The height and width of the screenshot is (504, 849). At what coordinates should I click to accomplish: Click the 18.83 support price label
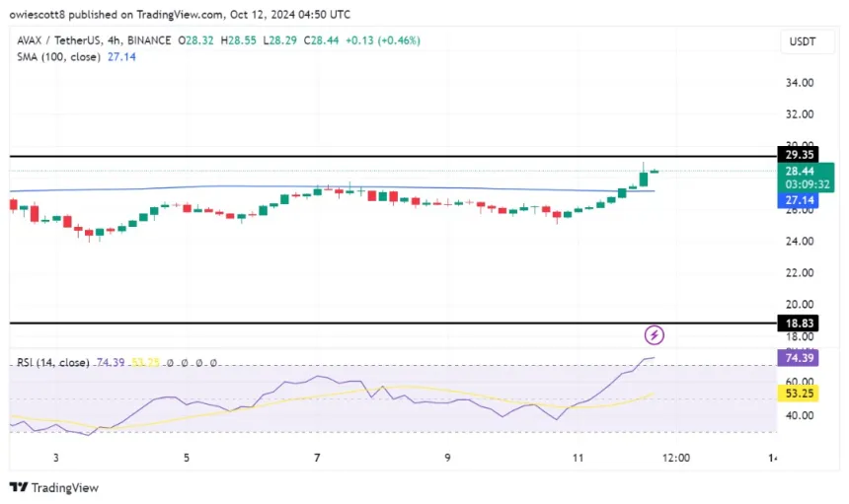[798, 323]
